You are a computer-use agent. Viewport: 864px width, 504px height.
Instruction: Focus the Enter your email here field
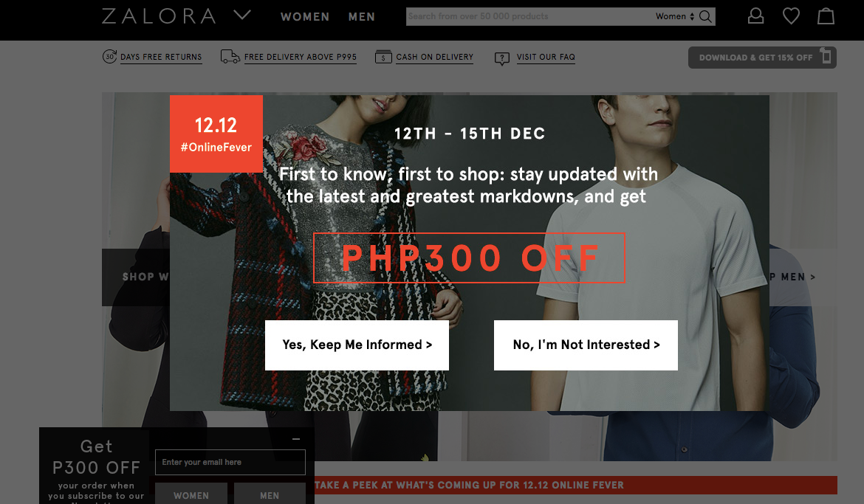tap(230, 462)
